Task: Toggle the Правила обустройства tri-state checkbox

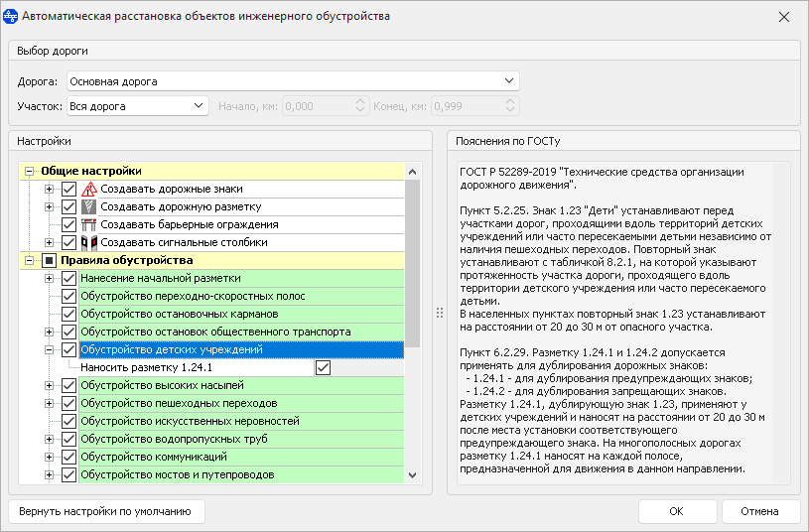Action: tap(49, 261)
